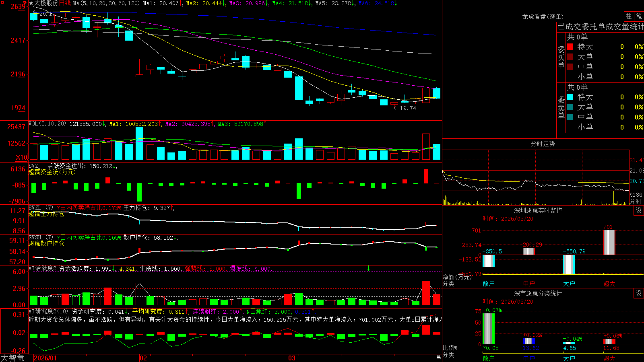Open 设 settings for 深市超赢分类统计

pos(639,293)
